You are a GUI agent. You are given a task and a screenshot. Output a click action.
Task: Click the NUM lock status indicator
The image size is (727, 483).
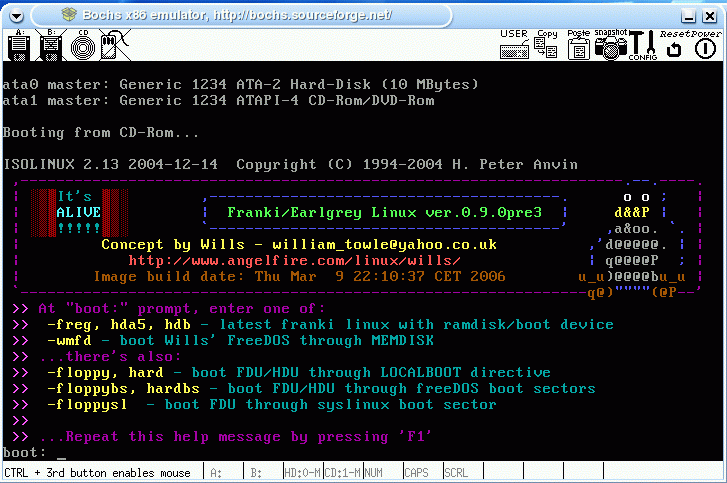point(374,473)
